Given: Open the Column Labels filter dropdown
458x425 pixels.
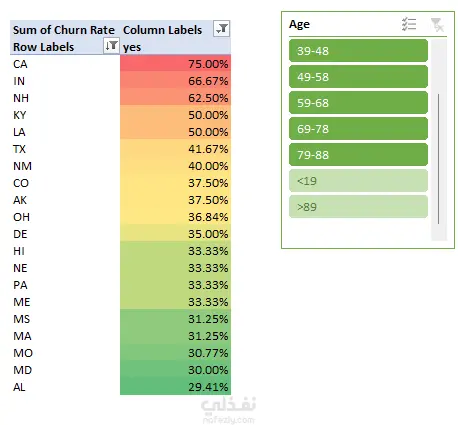Looking at the screenshot, I should click(221, 29).
